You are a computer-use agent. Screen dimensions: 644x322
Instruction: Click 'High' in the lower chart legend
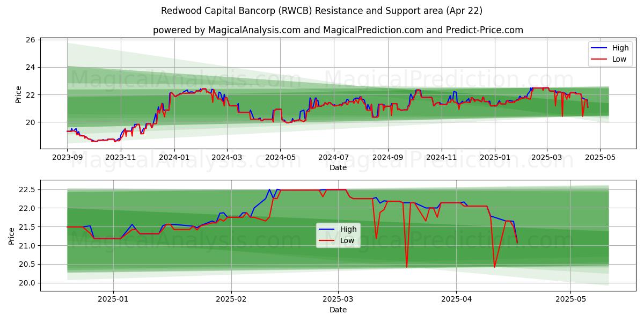point(348,229)
